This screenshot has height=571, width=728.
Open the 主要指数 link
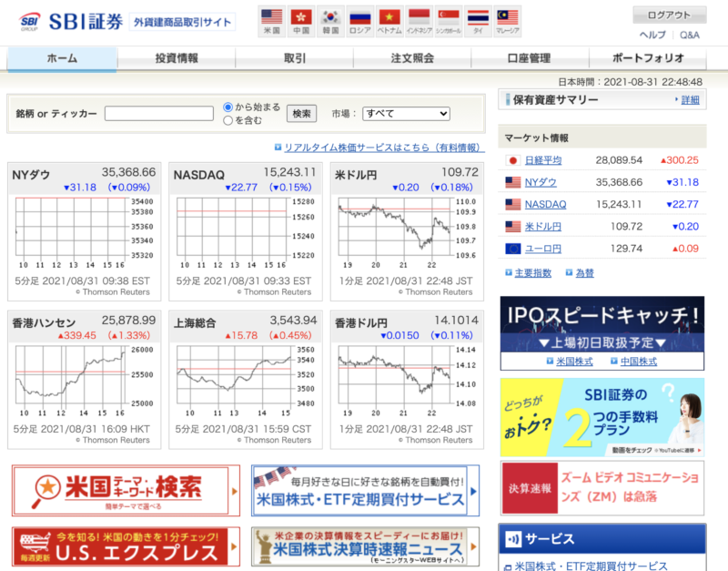point(533,272)
